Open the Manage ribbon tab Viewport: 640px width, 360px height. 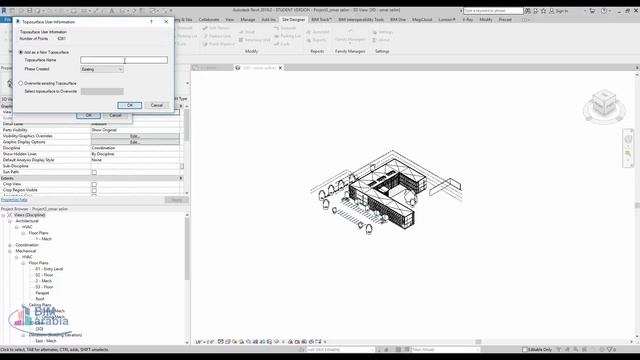[x=248, y=20]
